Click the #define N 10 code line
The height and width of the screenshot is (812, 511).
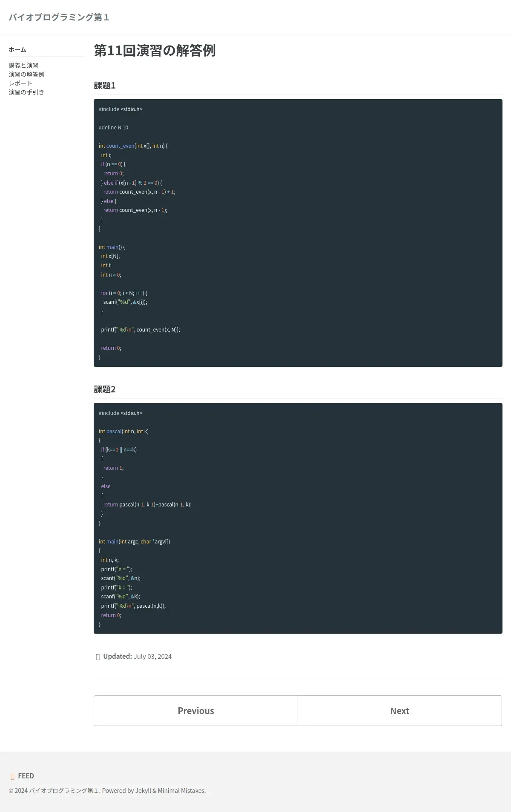click(x=113, y=128)
